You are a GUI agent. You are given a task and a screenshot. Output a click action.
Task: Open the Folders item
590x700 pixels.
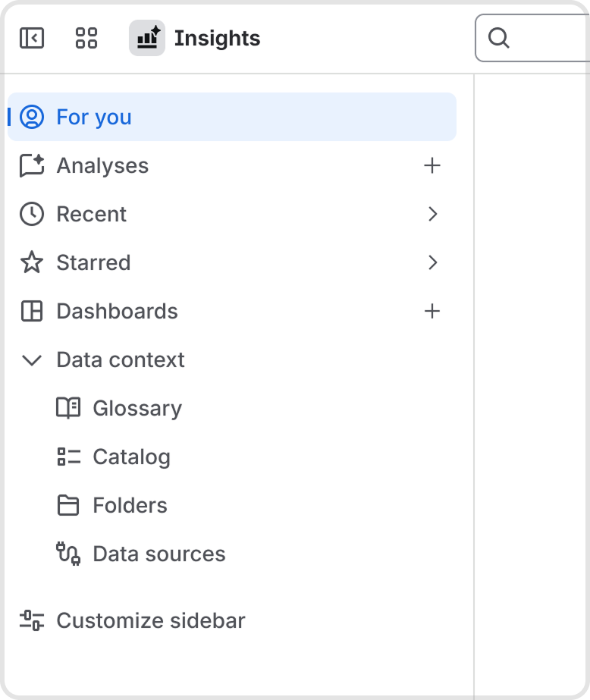(x=130, y=505)
